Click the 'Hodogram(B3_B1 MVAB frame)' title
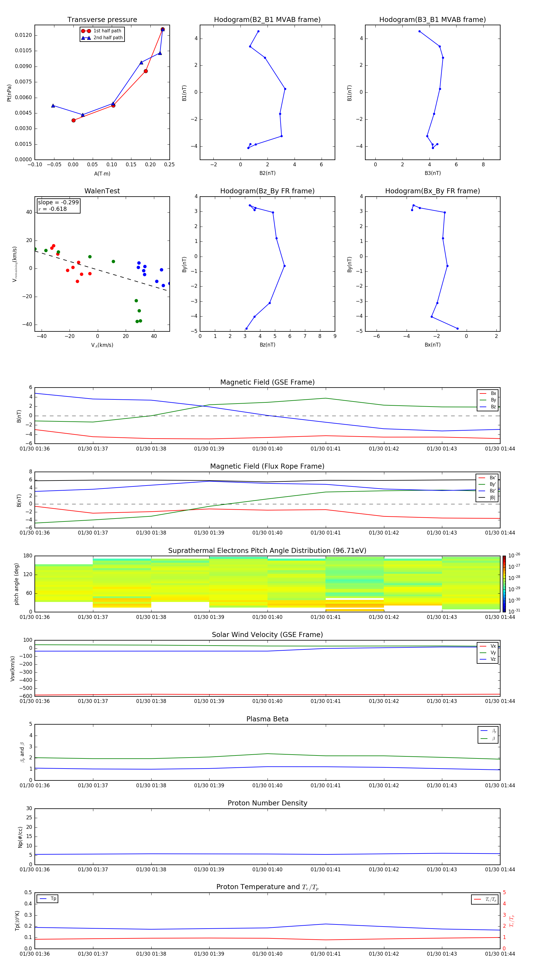This screenshot has width=535, height=980. (x=432, y=20)
